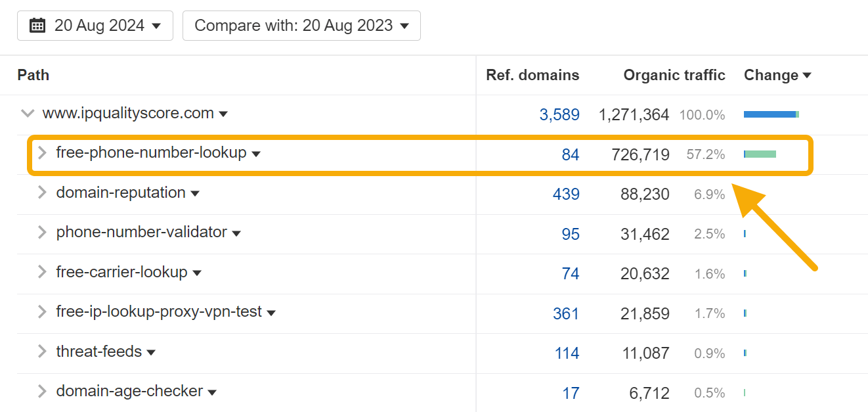
Task: Open the "20 Aug 2024" date dropdown
Action: [95, 25]
